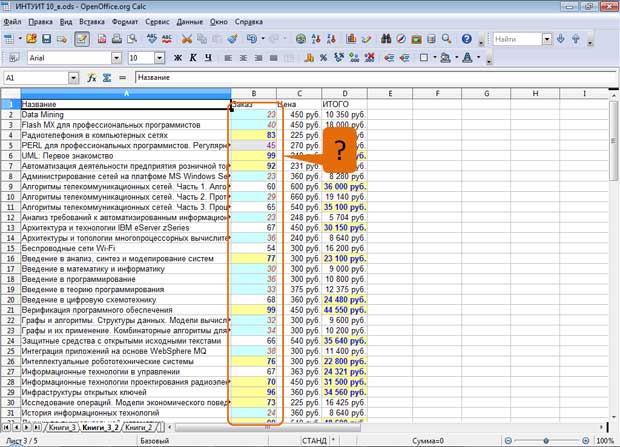Open Font Color dropdown arrow
620x447 pixels.
click(478, 58)
